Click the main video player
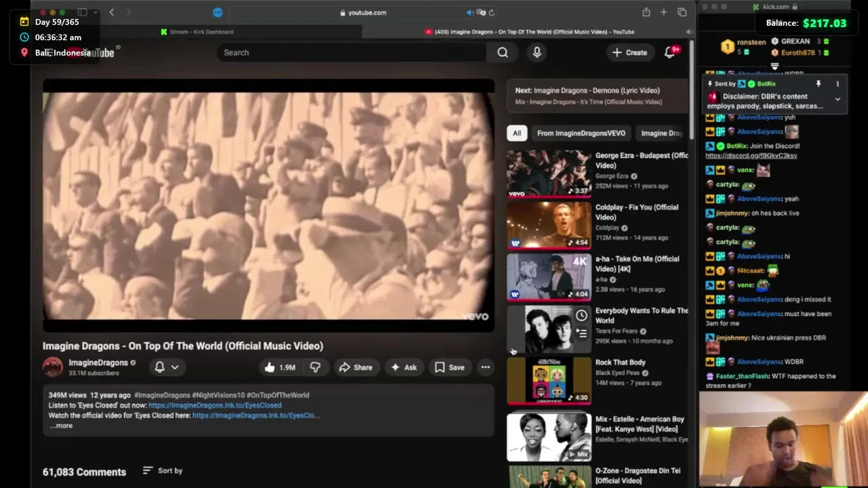868x488 pixels. click(x=269, y=205)
